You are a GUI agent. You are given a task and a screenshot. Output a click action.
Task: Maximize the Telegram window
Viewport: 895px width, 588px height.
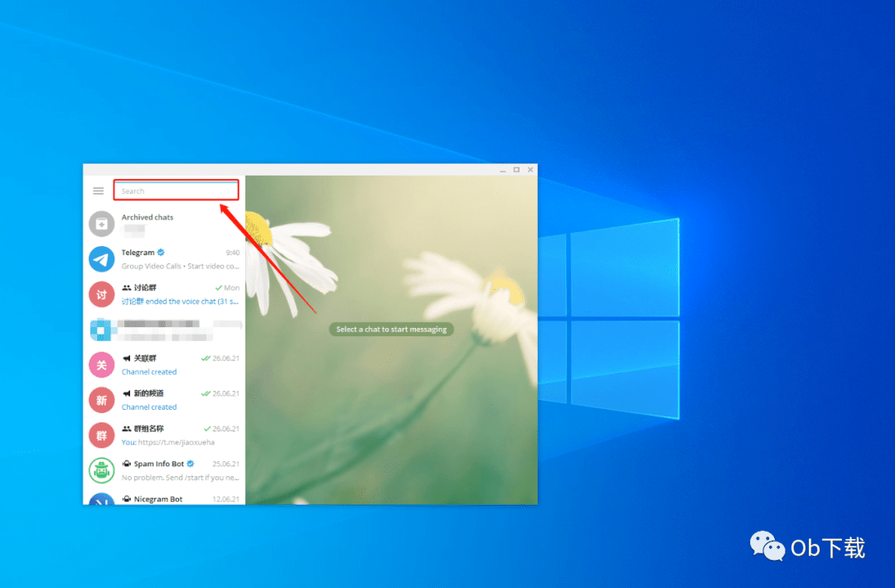pyautogui.click(x=516, y=170)
